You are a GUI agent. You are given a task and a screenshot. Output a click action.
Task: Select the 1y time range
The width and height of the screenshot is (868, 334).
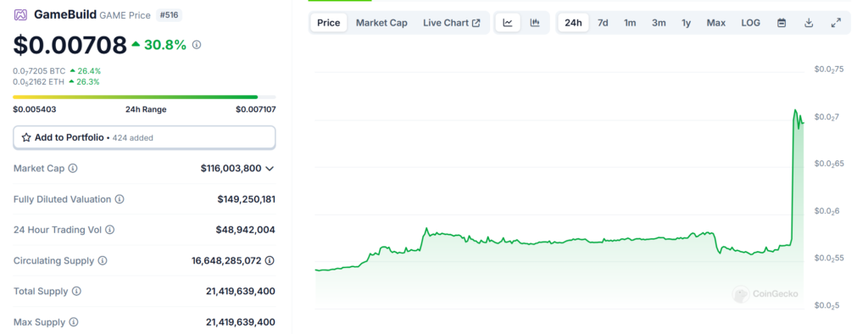tap(686, 23)
